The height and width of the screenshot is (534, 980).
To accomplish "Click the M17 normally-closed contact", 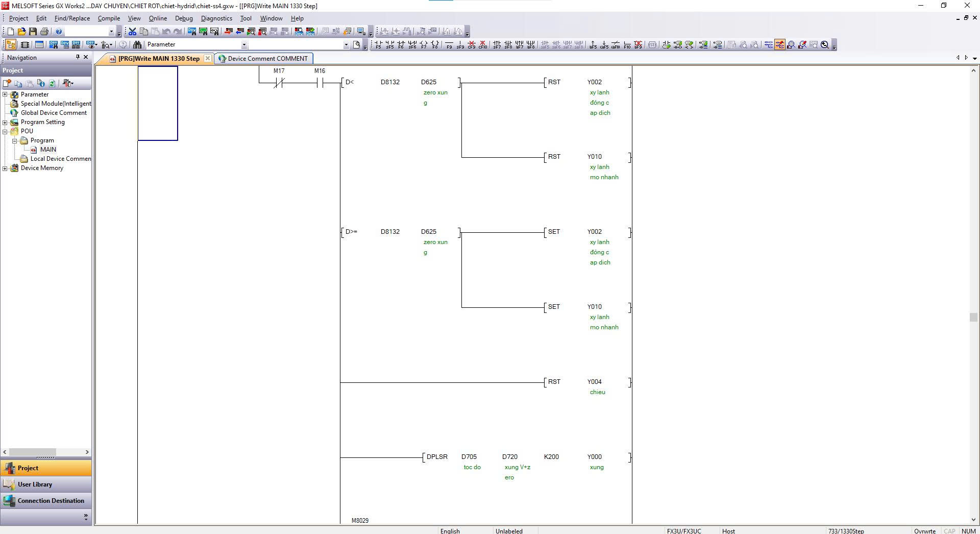I will click(278, 83).
